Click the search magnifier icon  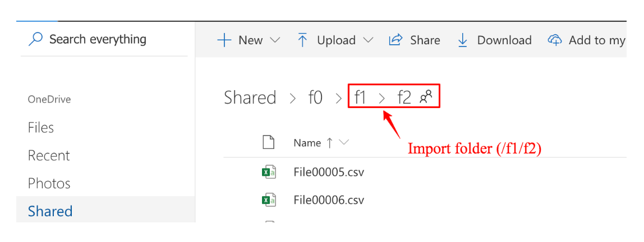pyautogui.click(x=35, y=39)
